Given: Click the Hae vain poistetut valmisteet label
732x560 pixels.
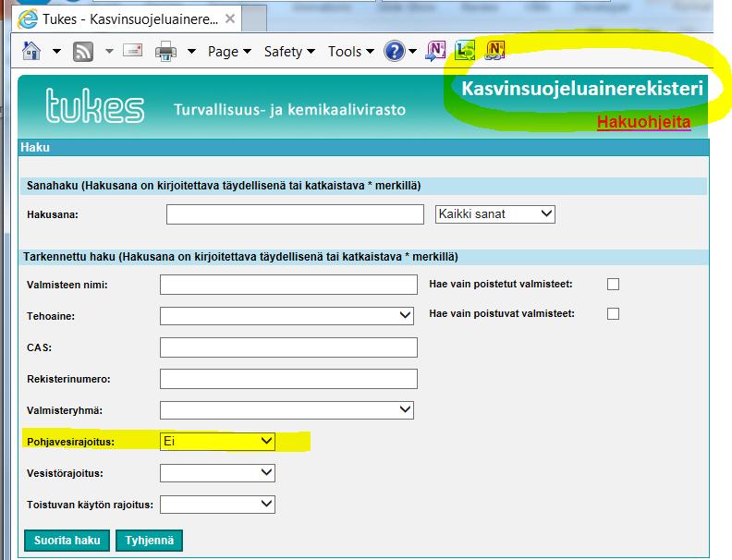Looking at the screenshot, I should tap(501, 285).
